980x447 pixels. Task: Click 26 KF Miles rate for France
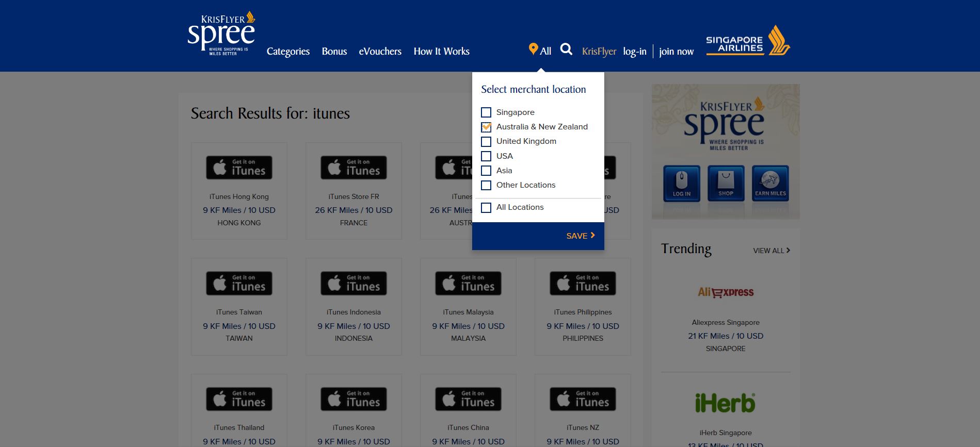click(x=354, y=210)
